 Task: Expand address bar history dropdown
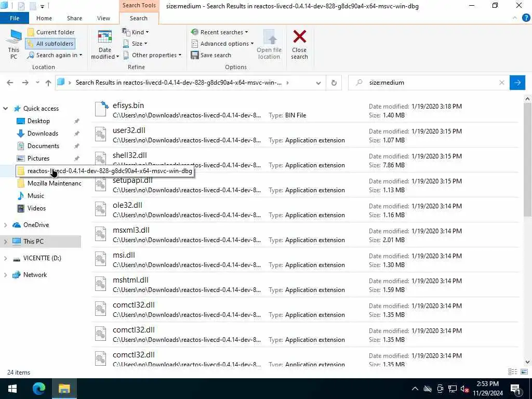point(318,83)
